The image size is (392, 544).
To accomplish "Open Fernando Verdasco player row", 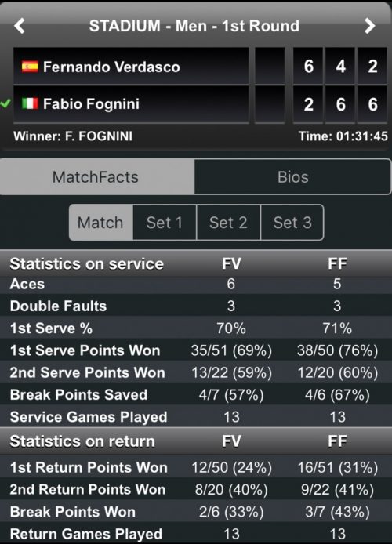I will pyautogui.click(x=131, y=66).
